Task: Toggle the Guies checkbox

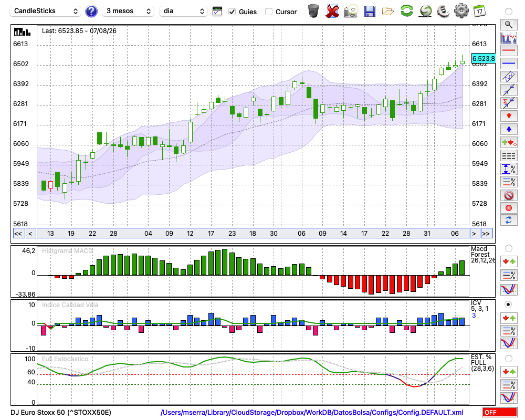Action: click(x=232, y=12)
